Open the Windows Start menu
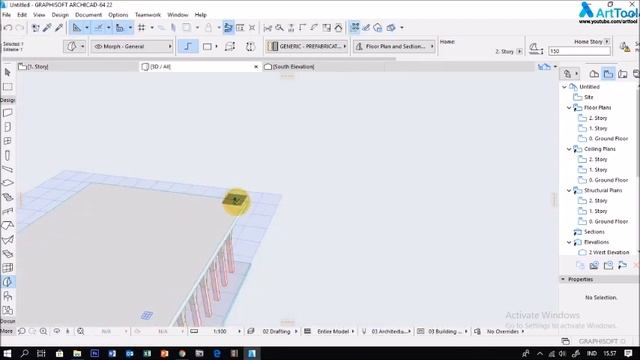Viewport: 640px width, 360px height. [7, 353]
